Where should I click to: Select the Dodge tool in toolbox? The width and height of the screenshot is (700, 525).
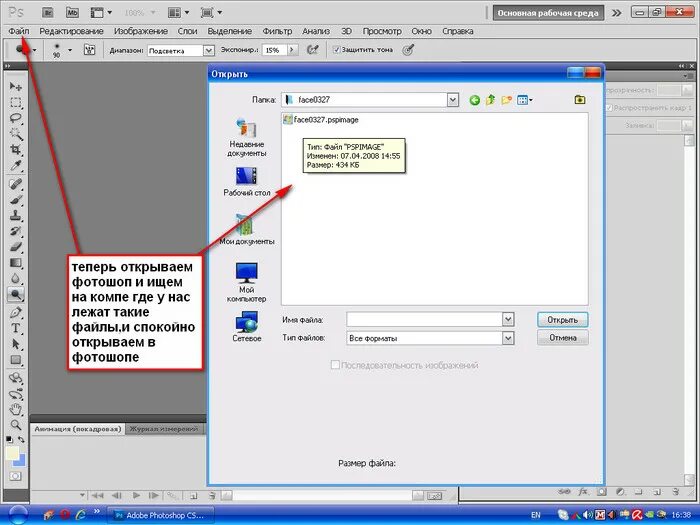(16, 295)
